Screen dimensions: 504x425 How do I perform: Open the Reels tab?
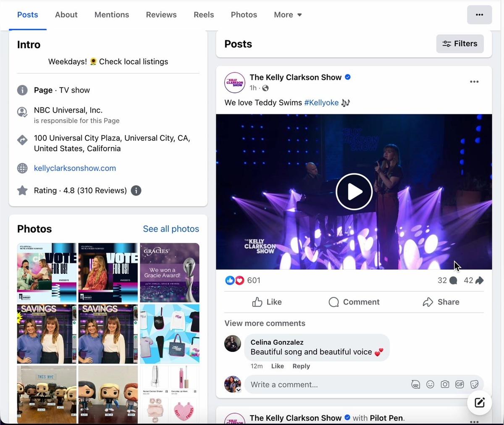click(204, 15)
